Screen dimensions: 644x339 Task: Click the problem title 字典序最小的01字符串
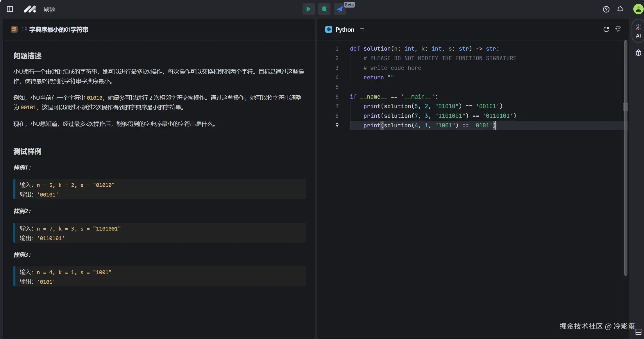[x=59, y=29]
